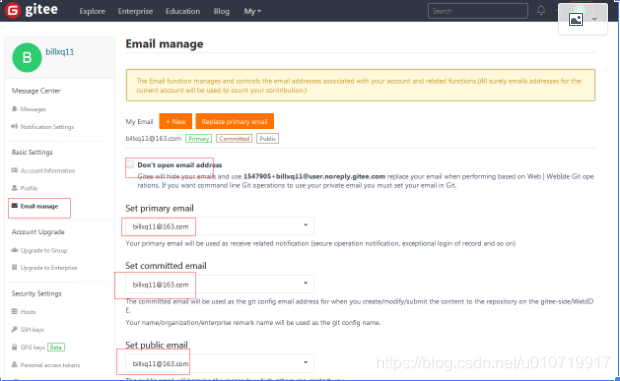The width and height of the screenshot is (620, 381).
Task: Open Education in top navigation
Action: (x=183, y=11)
